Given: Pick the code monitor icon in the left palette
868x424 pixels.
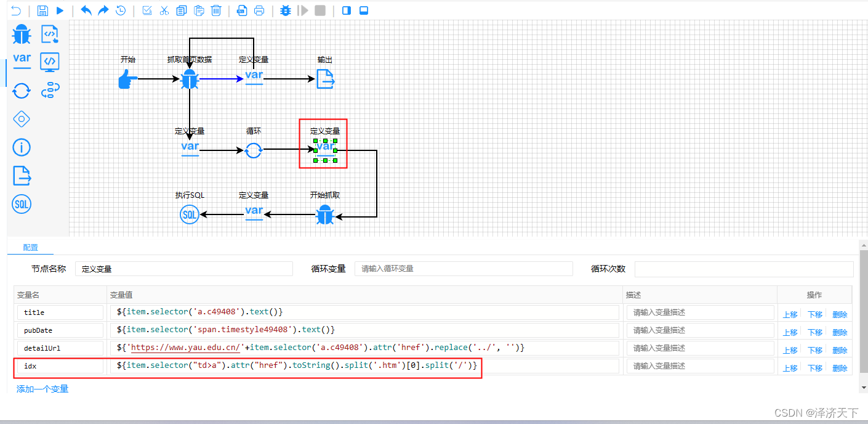Looking at the screenshot, I should click(50, 62).
